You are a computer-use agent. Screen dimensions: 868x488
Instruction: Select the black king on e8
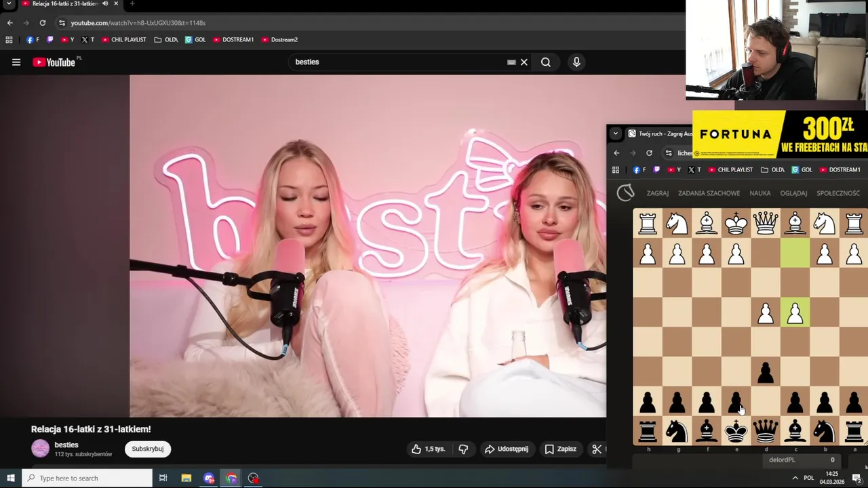pyautogui.click(x=736, y=431)
